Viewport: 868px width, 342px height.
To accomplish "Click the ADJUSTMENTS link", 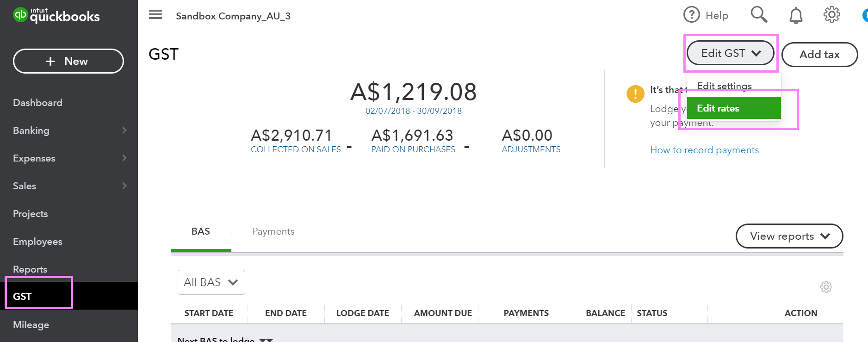I will [x=531, y=149].
